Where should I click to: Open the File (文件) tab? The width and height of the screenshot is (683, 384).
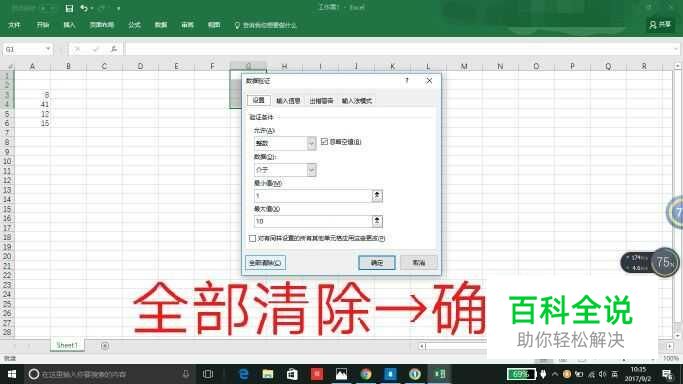coord(14,25)
